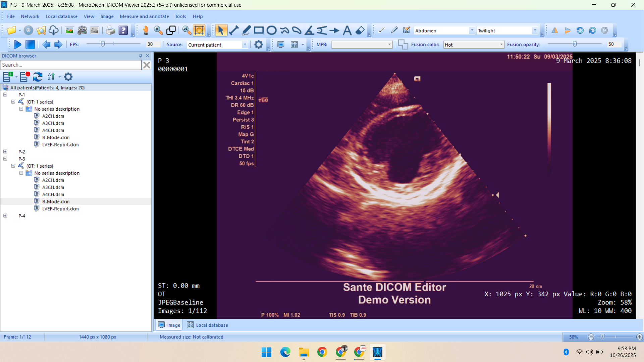Click the DICOM browser Search field
This screenshot has width=644, height=362.
tap(71, 65)
